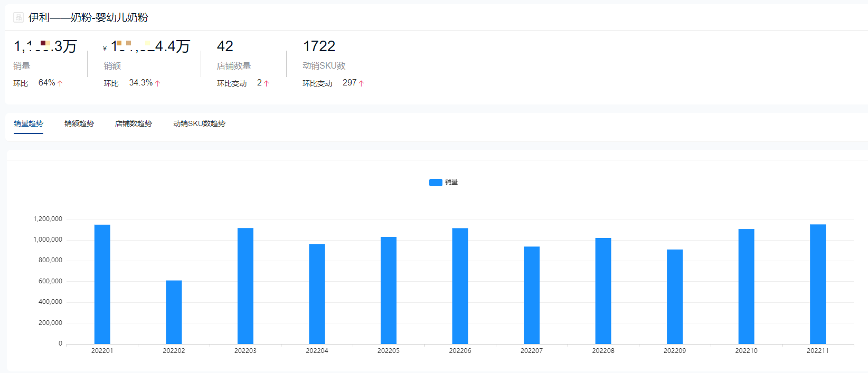Screen dimensions: 868x373
Task: Click the 202207 x-axis label
Action: click(x=532, y=351)
